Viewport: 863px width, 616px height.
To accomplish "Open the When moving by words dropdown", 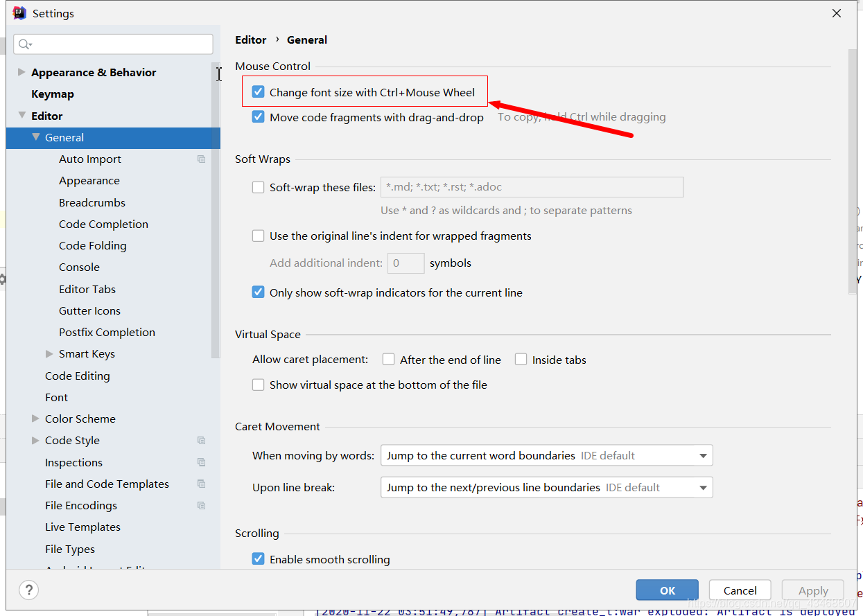I will [x=546, y=455].
